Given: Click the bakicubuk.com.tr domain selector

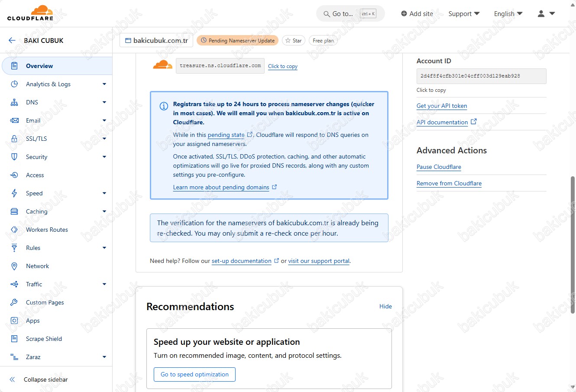Looking at the screenshot, I should [x=156, y=40].
